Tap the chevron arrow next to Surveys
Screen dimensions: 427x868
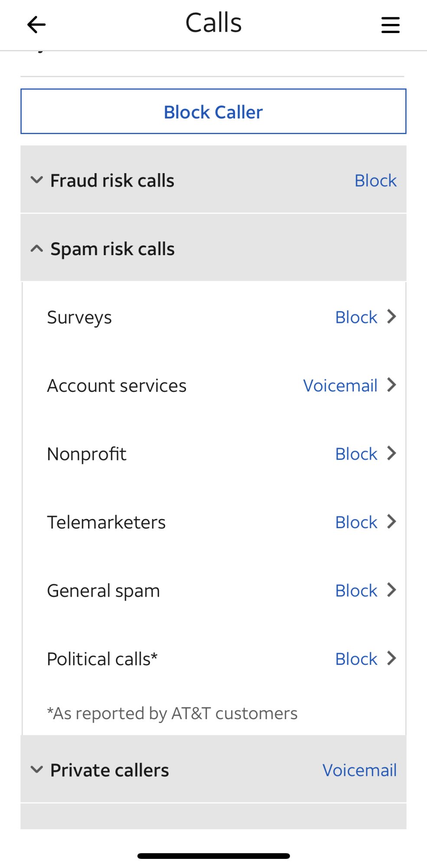click(x=391, y=317)
